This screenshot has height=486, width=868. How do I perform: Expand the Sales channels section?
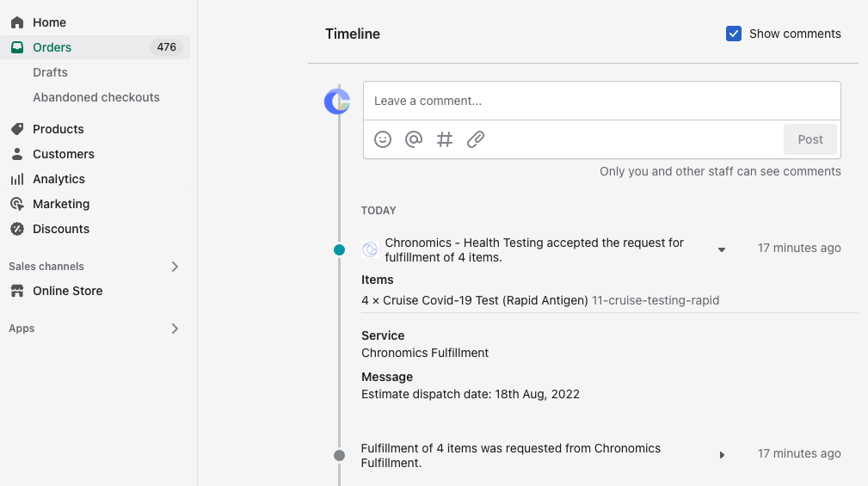pos(175,267)
